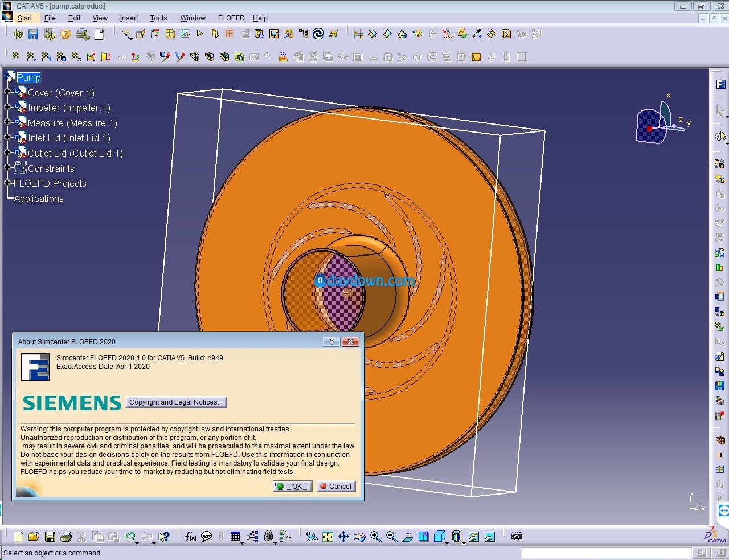Click the eyedropper probe icon

pos(477,34)
